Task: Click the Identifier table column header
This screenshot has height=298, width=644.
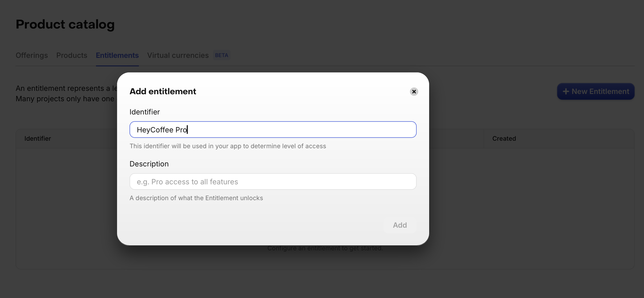Action: pos(38,139)
